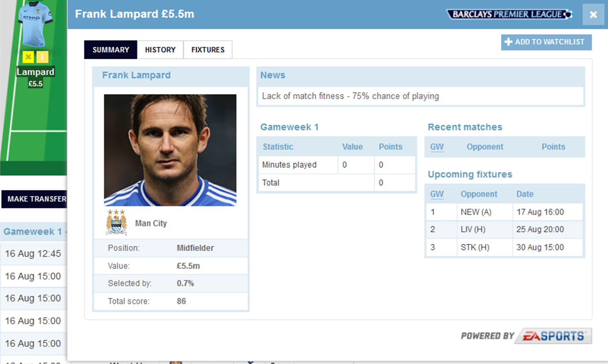Image resolution: width=608 pixels, height=364 pixels.
Task: Click Frank Lampard's profile photo
Action: click(170, 150)
